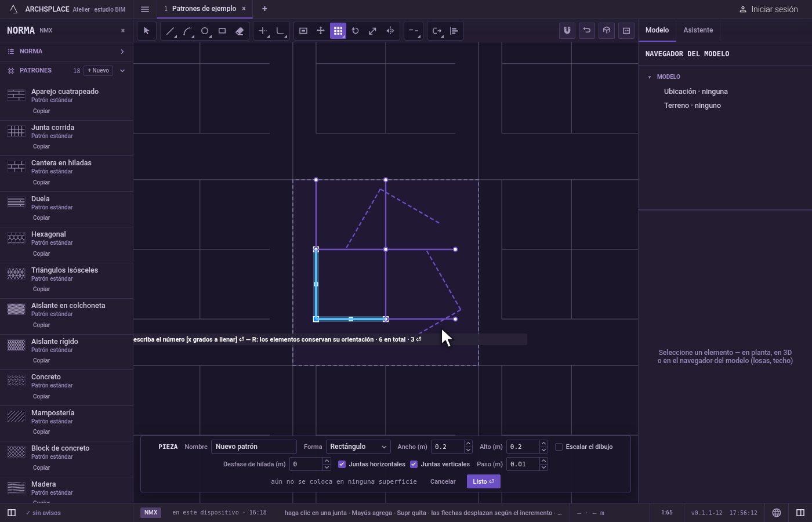Screen dimensions: 812x522
Task: Click Cancelar in the PIEZA panel
Action: point(443,481)
